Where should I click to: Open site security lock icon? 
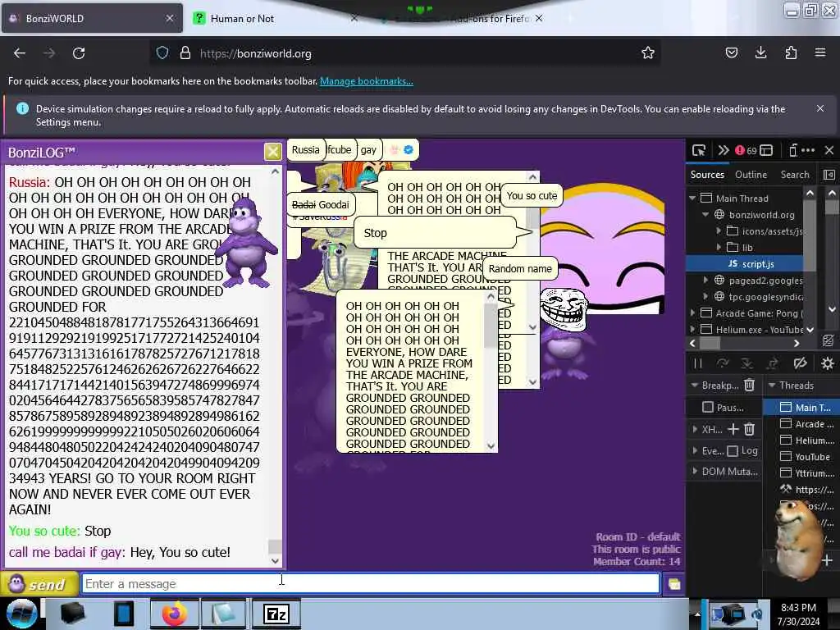185,53
